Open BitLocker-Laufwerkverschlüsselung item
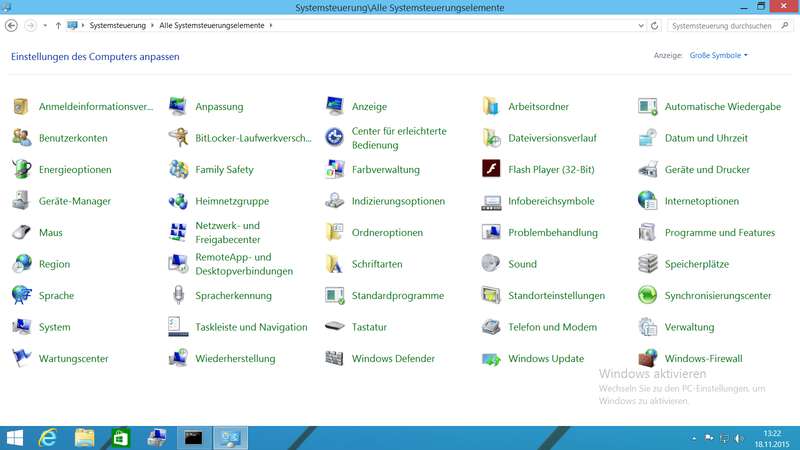The height and width of the screenshot is (450, 800). pos(252,138)
